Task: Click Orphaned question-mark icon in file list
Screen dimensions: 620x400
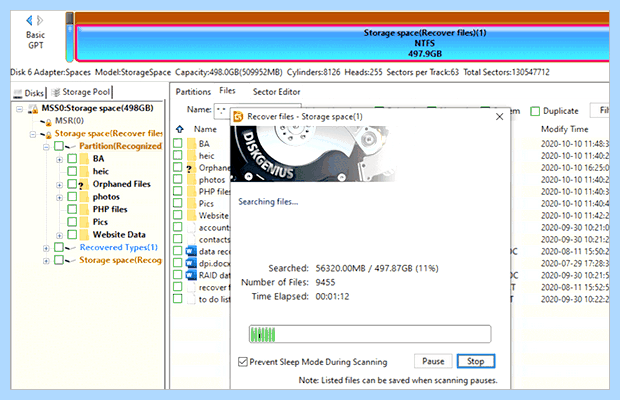Action: 191,168
